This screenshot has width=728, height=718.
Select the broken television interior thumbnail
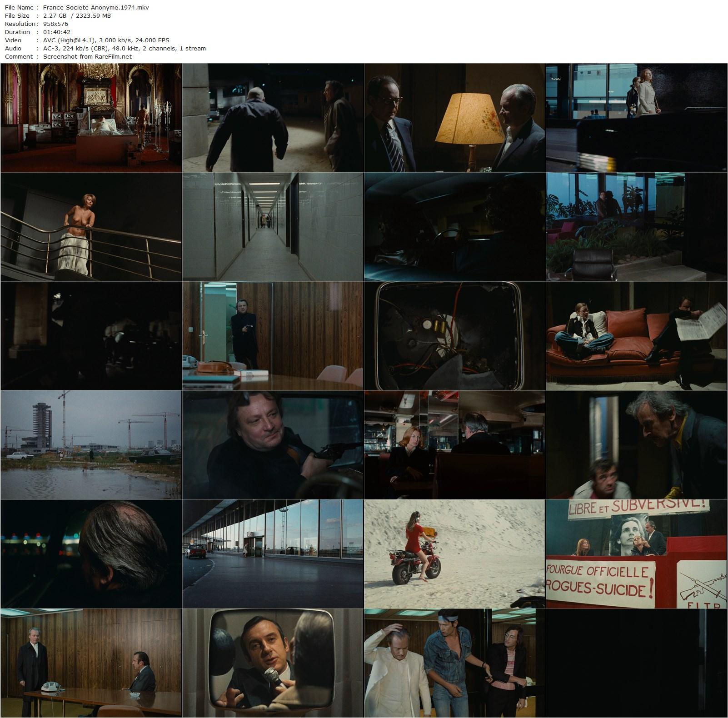click(454, 336)
